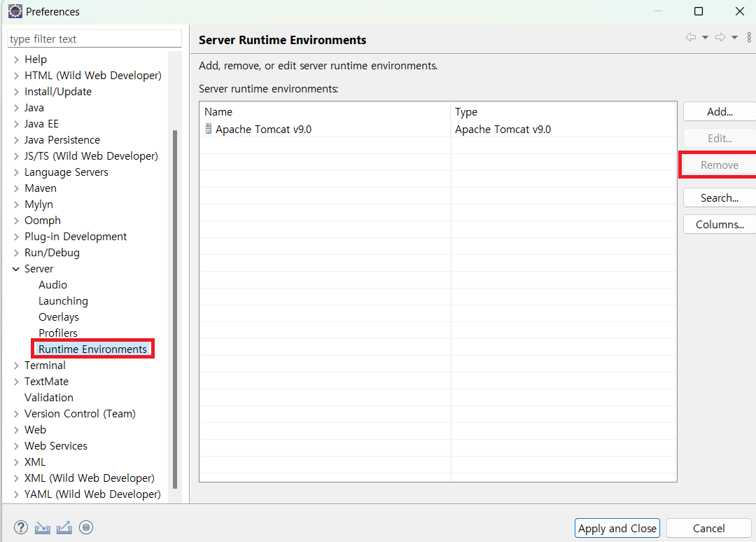The width and height of the screenshot is (756, 542).
Task: Click the Search... button
Action: (720, 197)
